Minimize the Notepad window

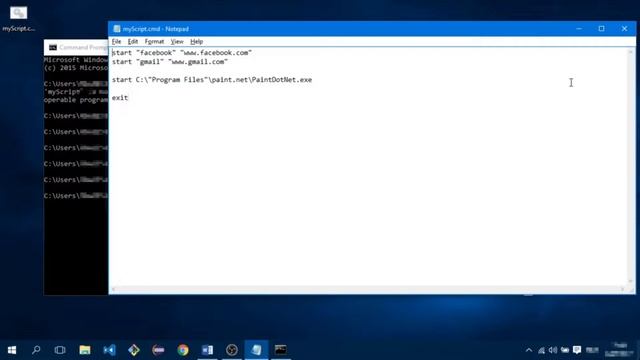tap(579, 29)
